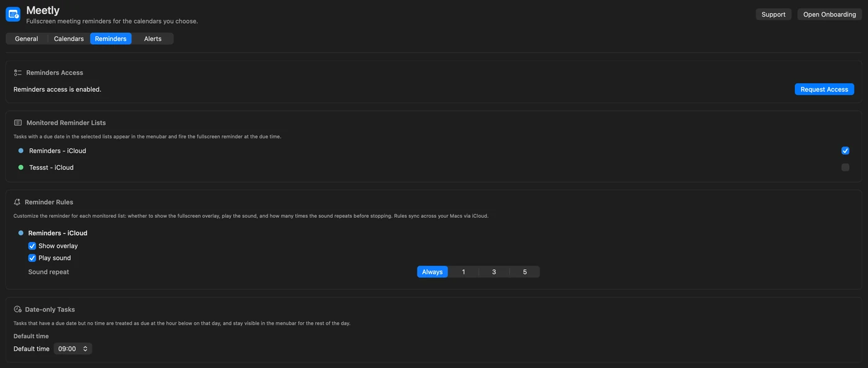The width and height of the screenshot is (868, 368).
Task: Click the Reminders Access heading text
Action: tap(55, 73)
